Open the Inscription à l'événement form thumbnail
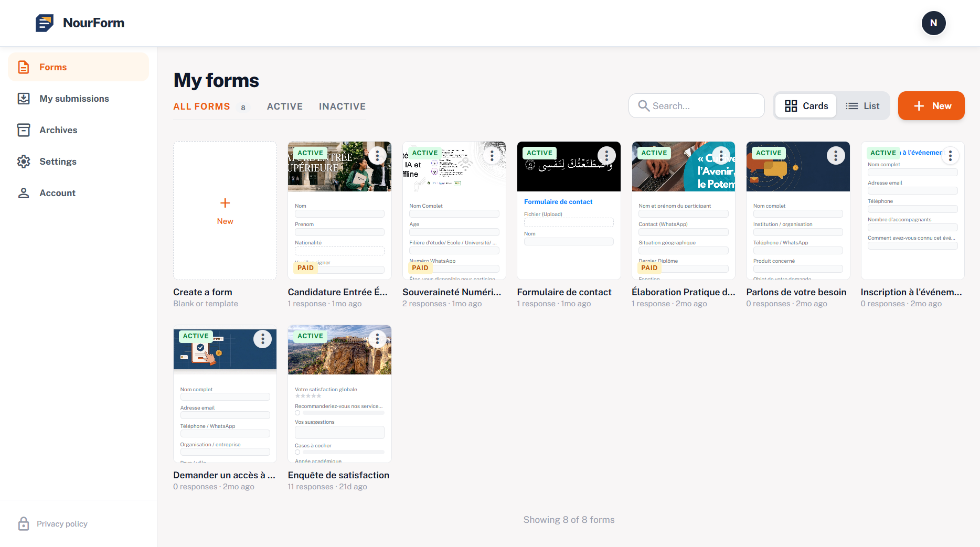The height and width of the screenshot is (547, 980). (913, 210)
